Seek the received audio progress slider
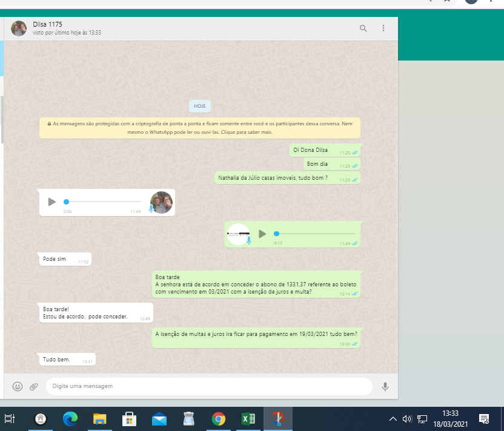Image resolution: width=504 pixels, height=431 pixels. (103, 202)
